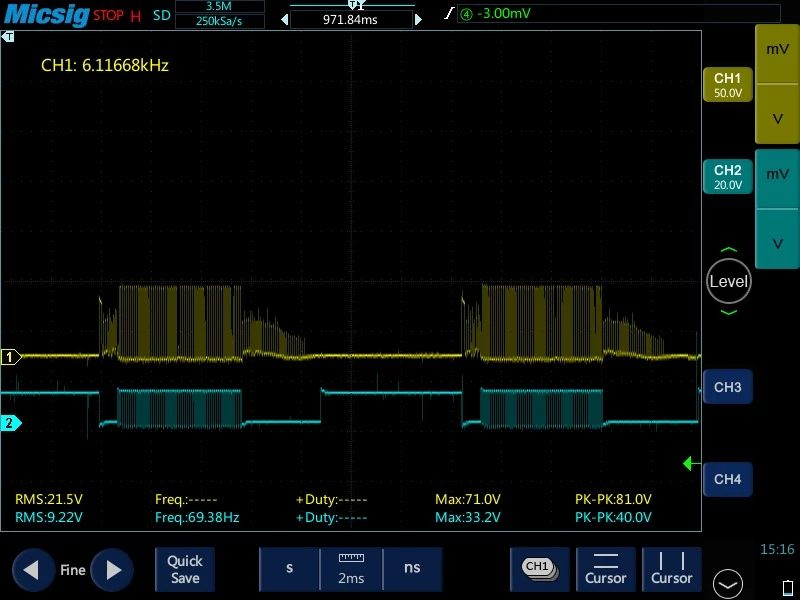Click the channel 1 ground marker
The image size is (800, 600).
coord(10,357)
